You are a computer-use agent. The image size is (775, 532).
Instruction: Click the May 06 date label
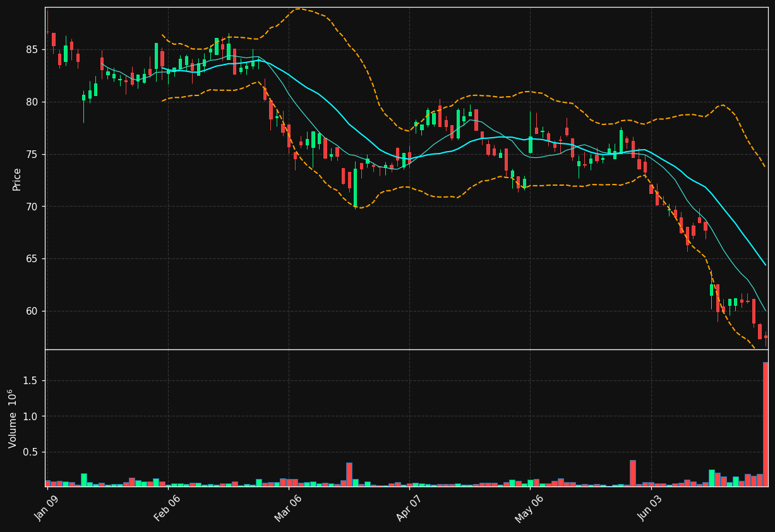[x=528, y=509]
